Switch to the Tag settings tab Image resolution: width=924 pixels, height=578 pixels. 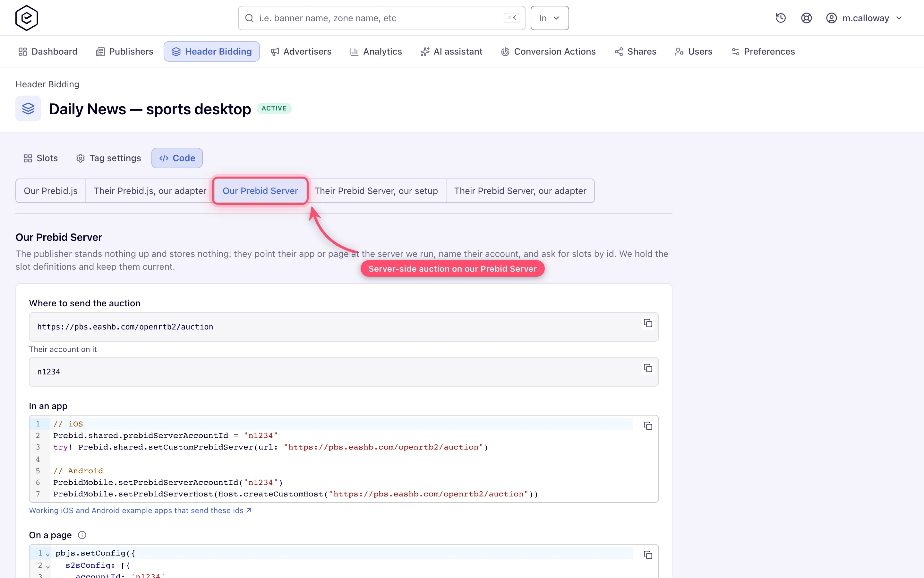click(108, 158)
